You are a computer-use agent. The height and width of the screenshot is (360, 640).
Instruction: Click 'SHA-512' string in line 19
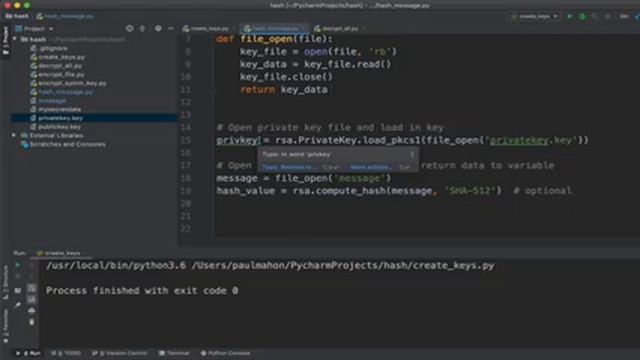coord(472,191)
